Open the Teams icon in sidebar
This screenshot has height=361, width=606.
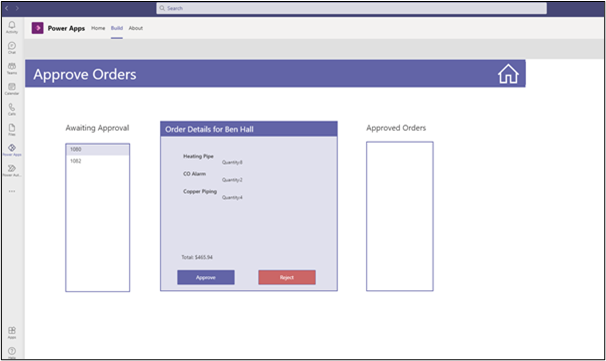[12, 66]
